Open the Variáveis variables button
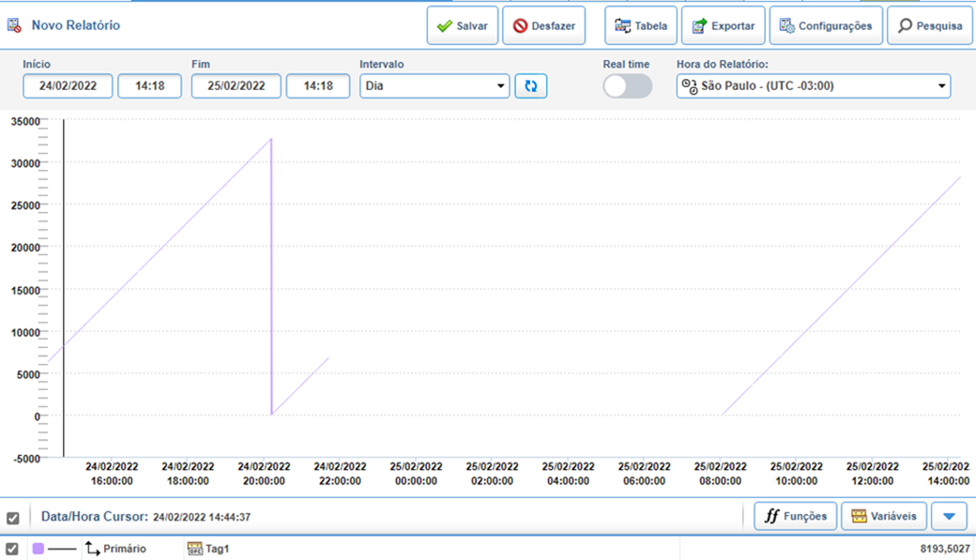The width and height of the screenshot is (976, 560). click(884, 517)
